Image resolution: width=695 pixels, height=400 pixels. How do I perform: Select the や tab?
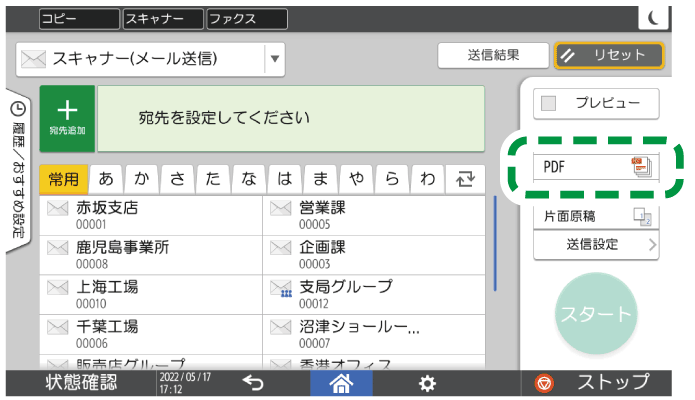pos(356,179)
